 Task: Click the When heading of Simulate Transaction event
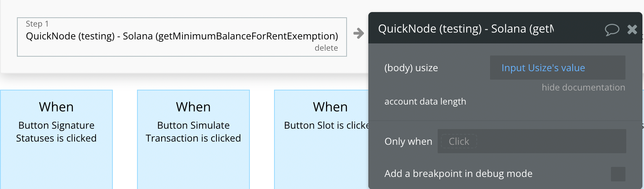(x=193, y=107)
